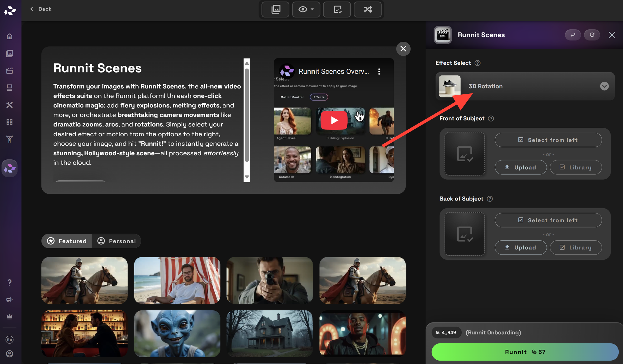Open the image gallery icon in top toolbar
The height and width of the screenshot is (364, 623).
click(275, 9)
